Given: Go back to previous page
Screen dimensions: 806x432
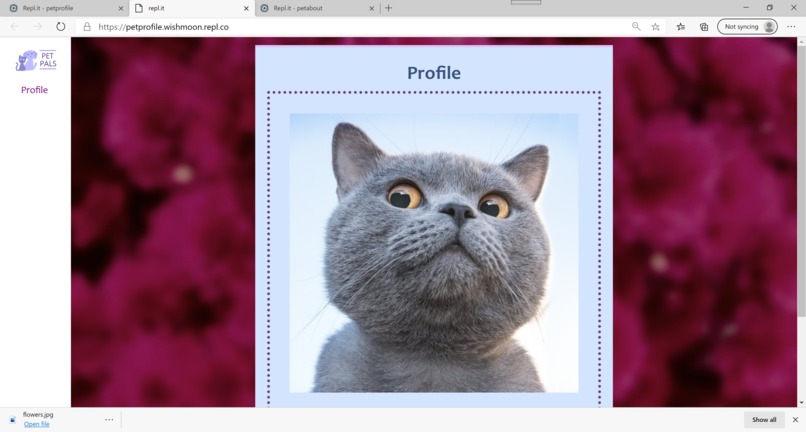Looking at the screenshot, I should (x=15, y=27).
